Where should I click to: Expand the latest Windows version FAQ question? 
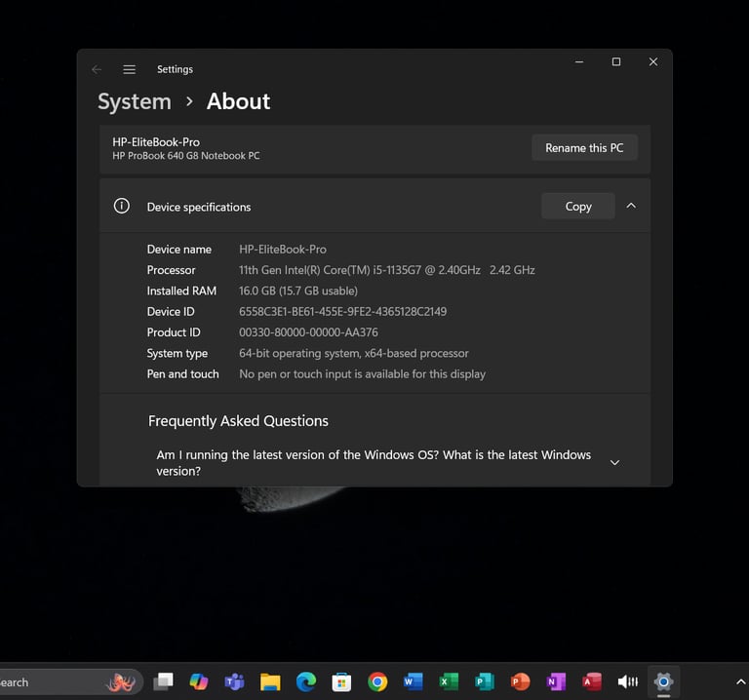click(614, 462)
